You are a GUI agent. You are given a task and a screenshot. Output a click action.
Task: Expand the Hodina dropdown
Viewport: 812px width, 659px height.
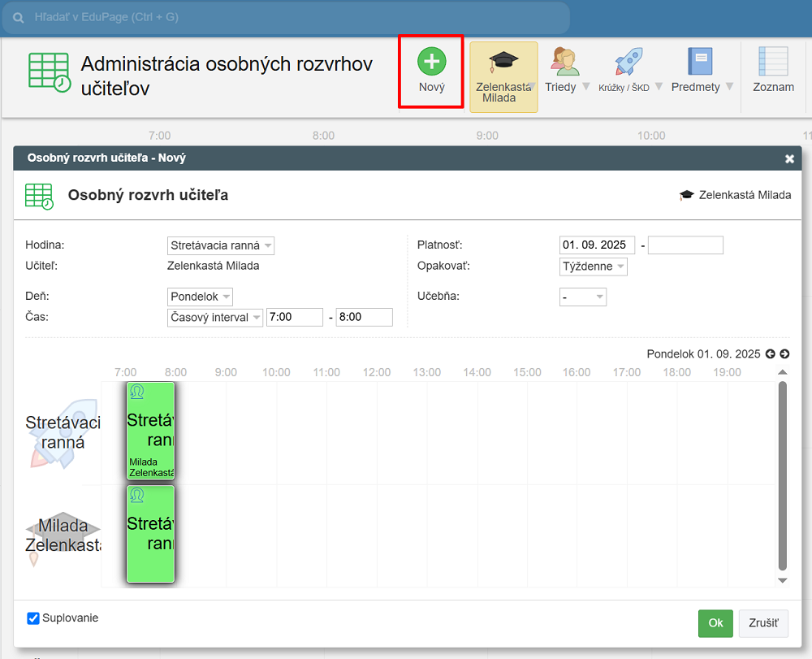pos(221,245)
